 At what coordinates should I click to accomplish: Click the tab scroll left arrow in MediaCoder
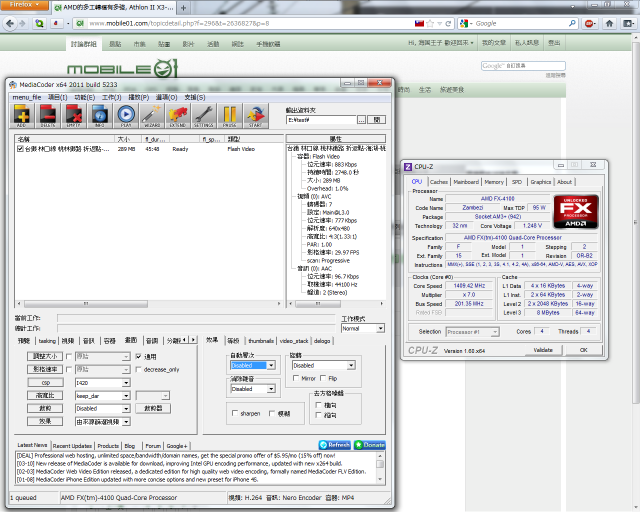(x=184, y=340)
